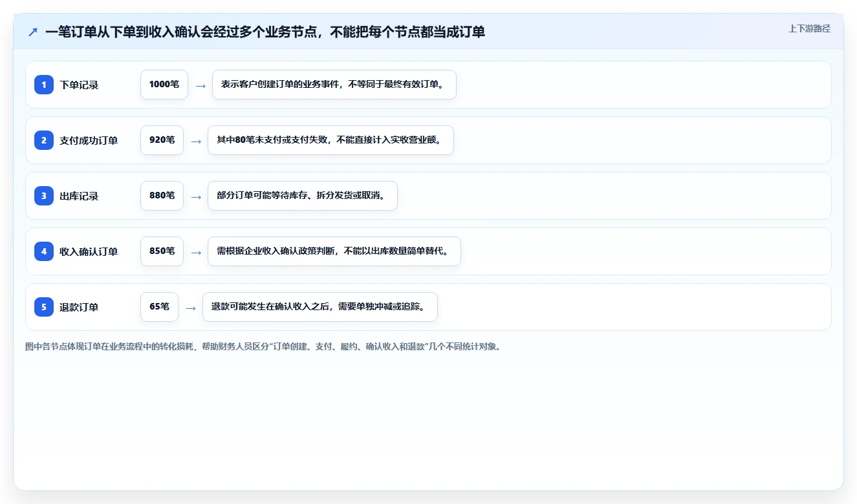Click the note 表示客户创建订单的业务事件
This screenshot has height=504, width=857.
334,85
